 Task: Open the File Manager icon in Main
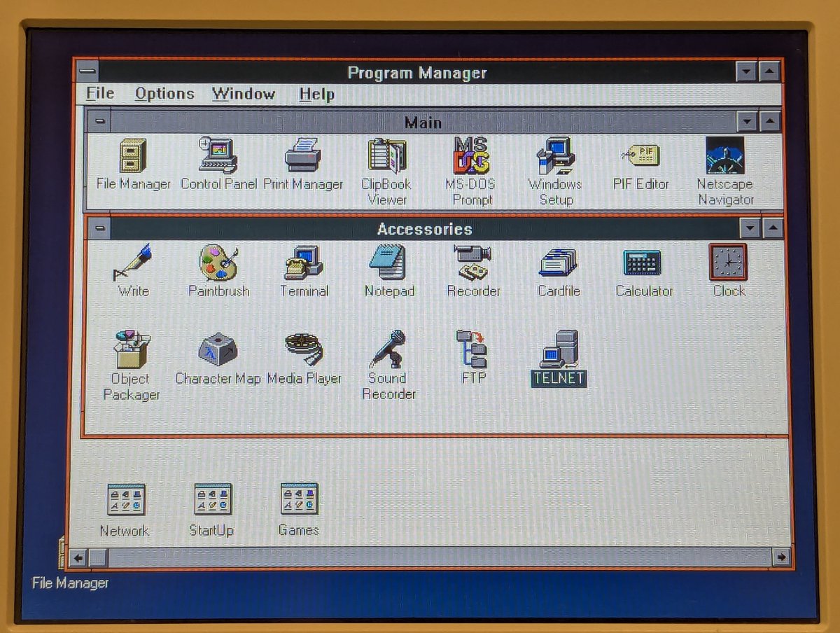pyautogui.click(x=133, y=155)
